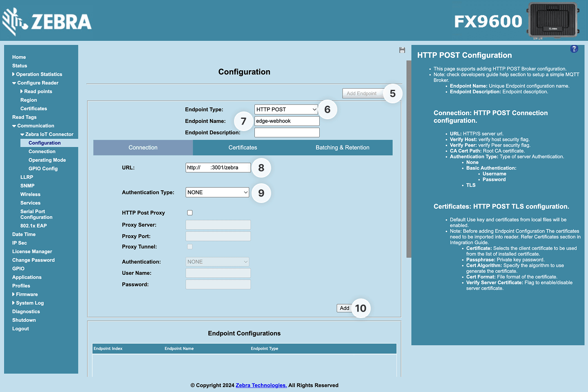Open the Operating Mode page
Image resolution: width=588 pixels, height=392 pixels.
(x=47, y=160)
